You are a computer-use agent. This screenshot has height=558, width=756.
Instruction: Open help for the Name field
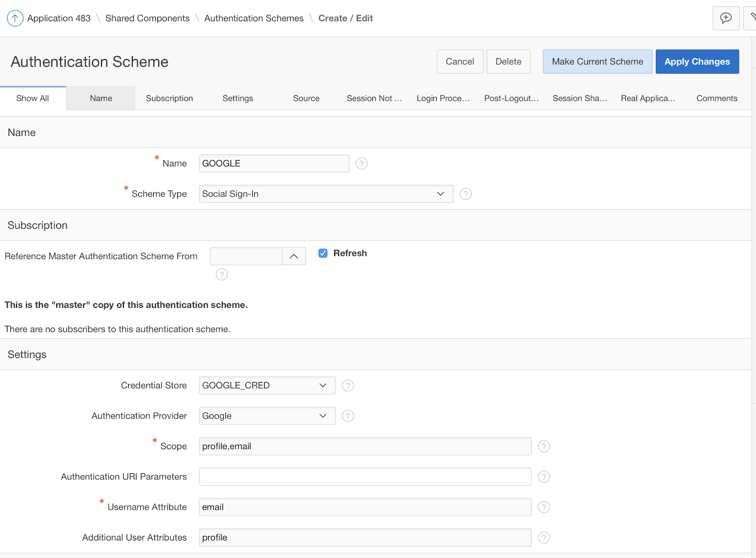pos(361,163)
